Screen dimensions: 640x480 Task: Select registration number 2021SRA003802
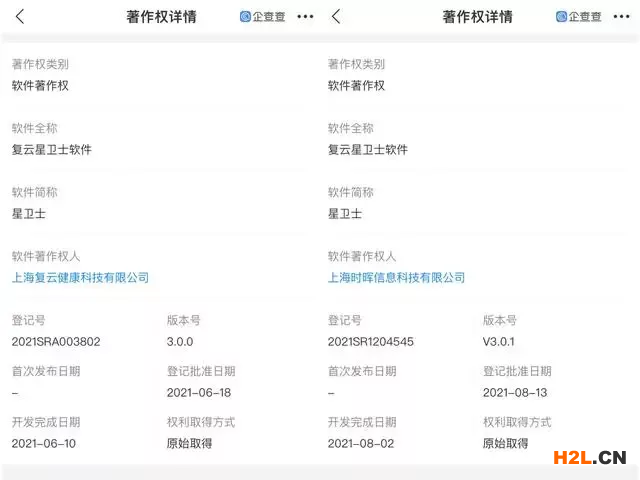click(x=56, y=342)
